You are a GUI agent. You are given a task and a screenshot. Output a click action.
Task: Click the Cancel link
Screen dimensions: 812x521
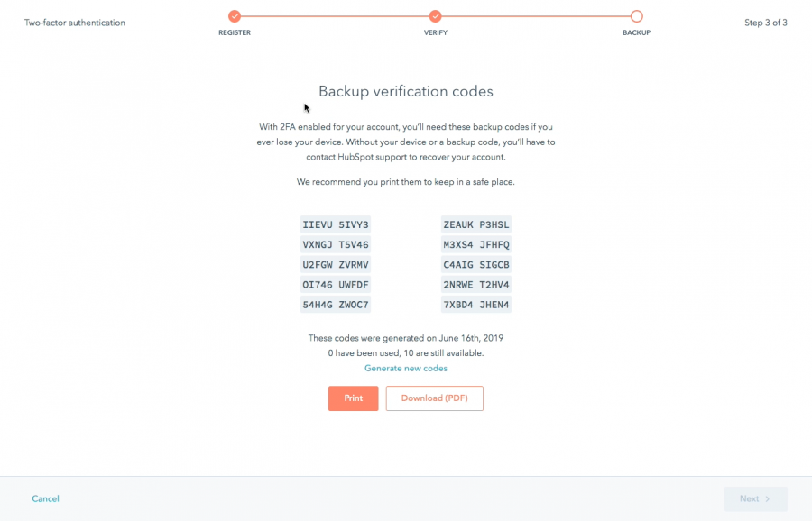[45, 498]
